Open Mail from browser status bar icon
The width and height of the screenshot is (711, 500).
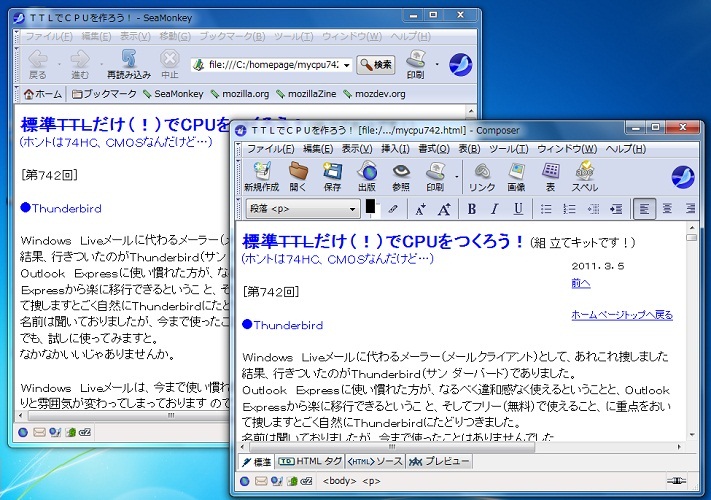pyautogui.click(x=39, y=432)
